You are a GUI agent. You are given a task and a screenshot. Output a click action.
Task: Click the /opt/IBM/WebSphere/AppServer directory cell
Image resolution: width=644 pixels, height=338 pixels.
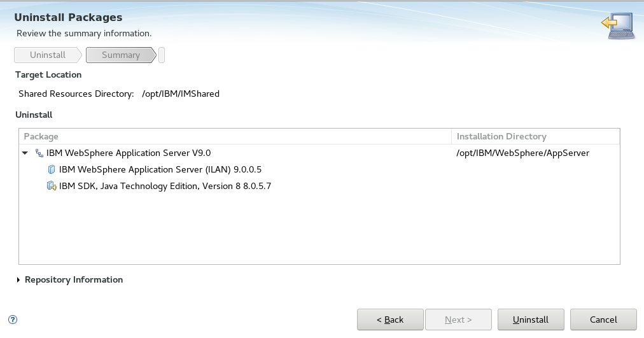(523, 153)
